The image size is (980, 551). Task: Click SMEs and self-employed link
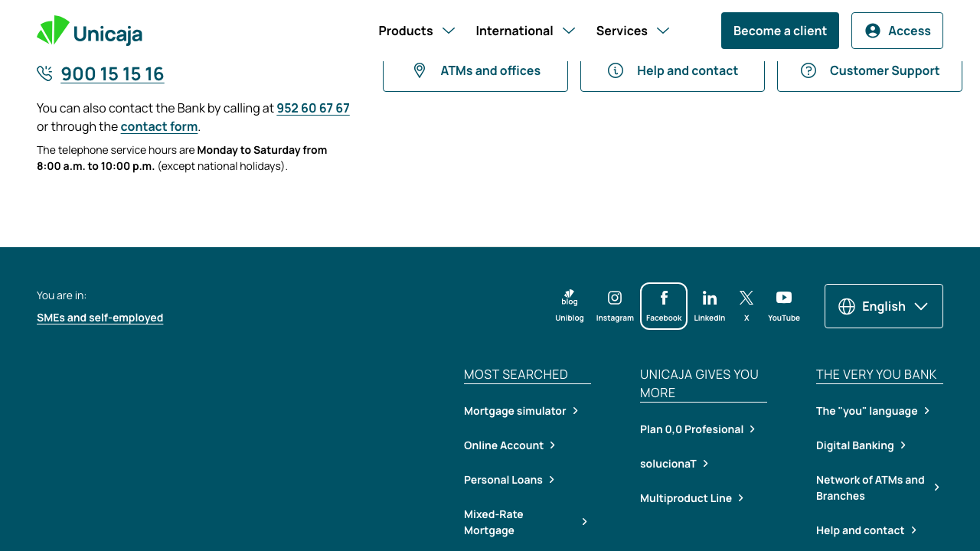pyautogui.click(x=100, y=318)
